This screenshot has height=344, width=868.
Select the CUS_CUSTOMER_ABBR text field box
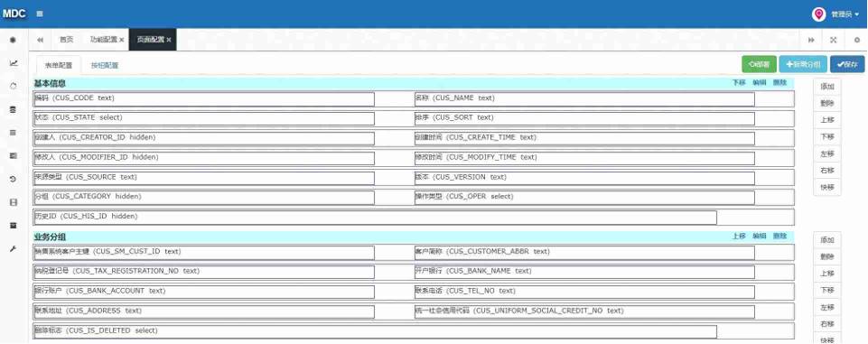point(584,253)
